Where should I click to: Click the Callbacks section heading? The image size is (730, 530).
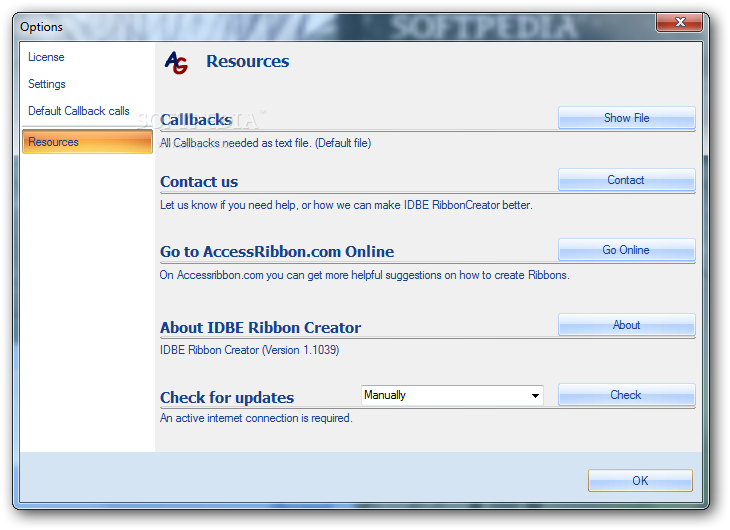(x=196, y=120)
